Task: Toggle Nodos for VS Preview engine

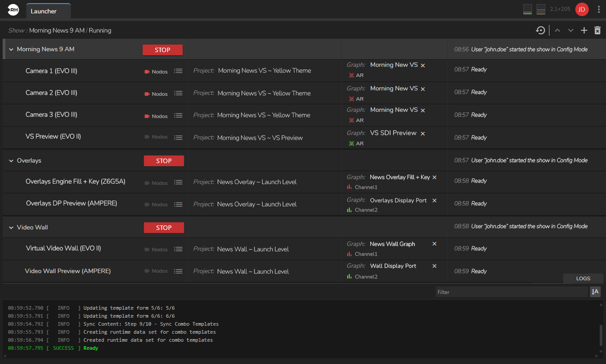Action: (156, 137)
